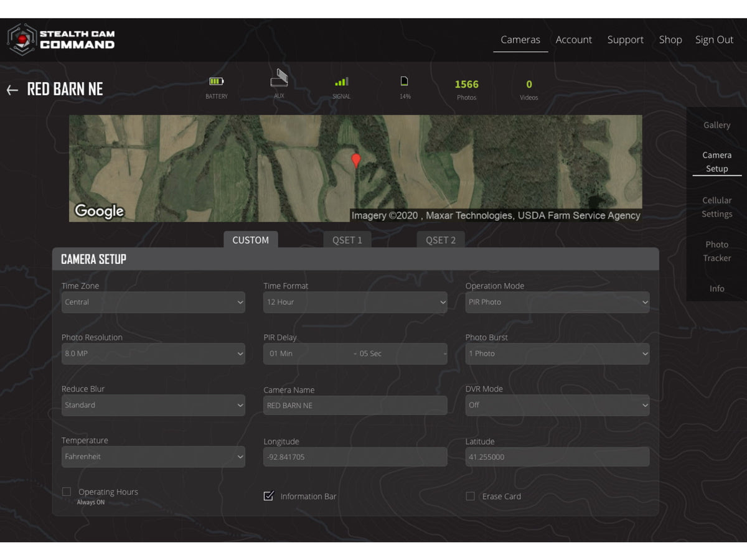The image size is (747, 560).
Task: Click the 0 Videos counter
Action: [x=529, y=90]
